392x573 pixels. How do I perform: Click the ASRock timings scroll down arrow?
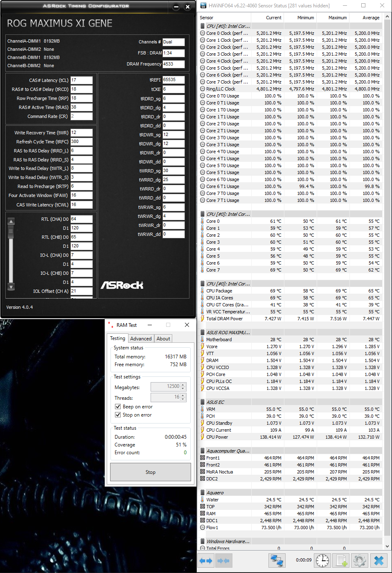(x=11, y=287)
